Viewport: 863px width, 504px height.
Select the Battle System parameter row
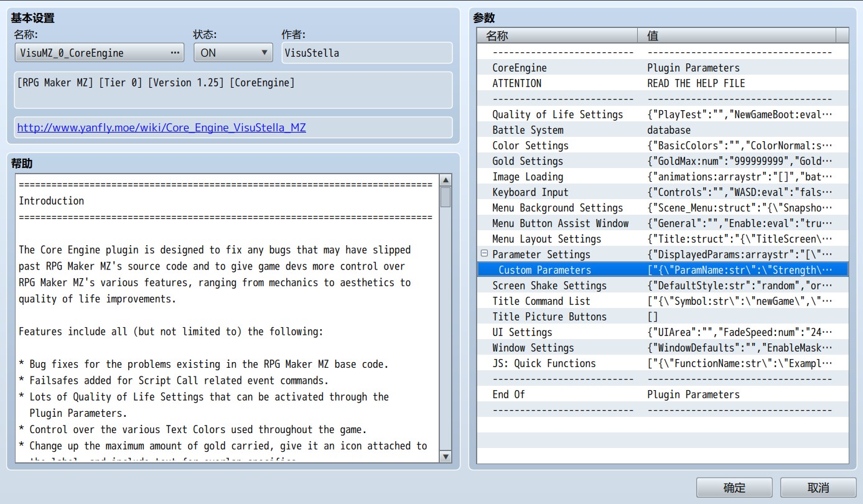tap(663, 130)
